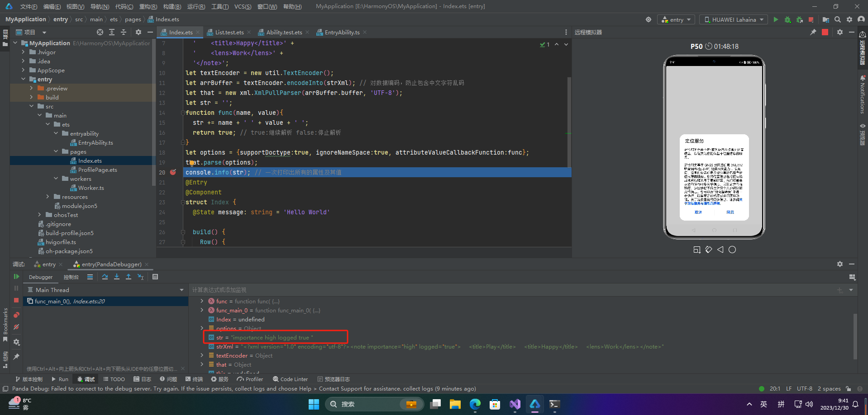Click Resume Program in the debugger panel
Image resolution: width=868 pixels, height=415 pixels.
pyautogui.click(x=16, y=277)
